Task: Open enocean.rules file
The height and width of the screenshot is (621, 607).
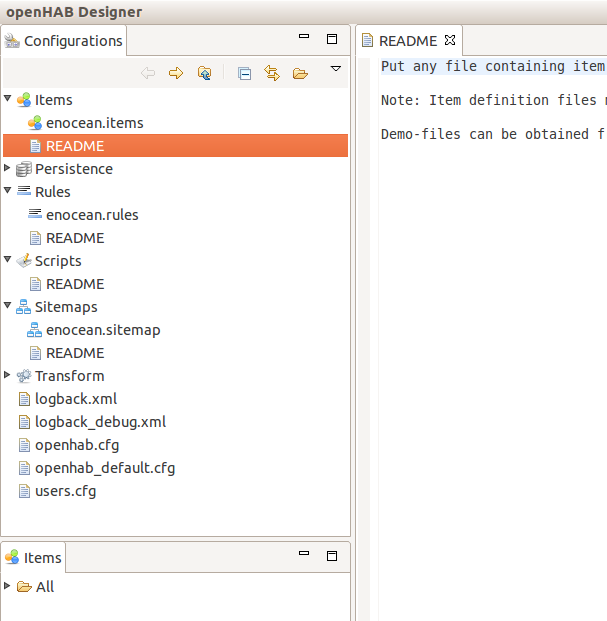Action: (x=92, y=215)
